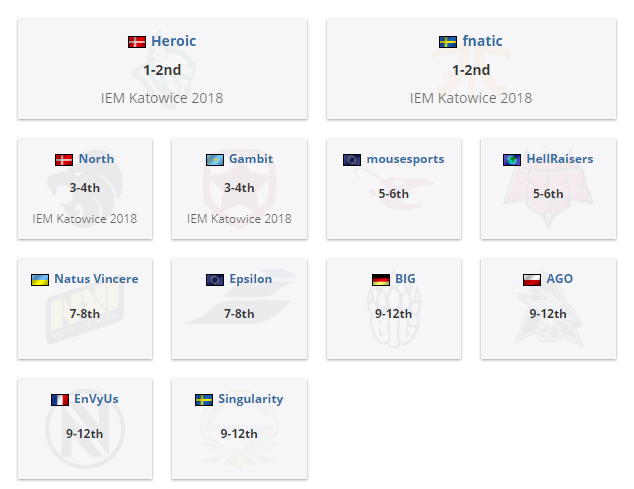Click the Denmark flag beside North

[64, 160]
